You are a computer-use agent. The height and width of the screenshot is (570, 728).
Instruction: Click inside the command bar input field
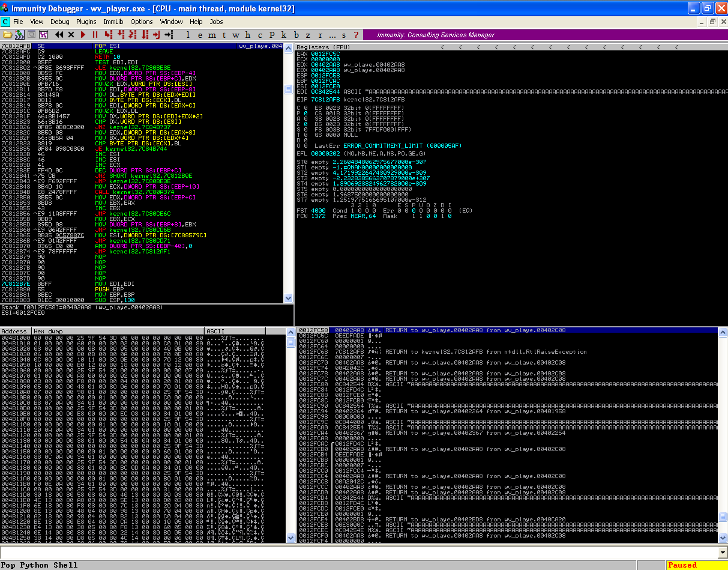(359, 552)
